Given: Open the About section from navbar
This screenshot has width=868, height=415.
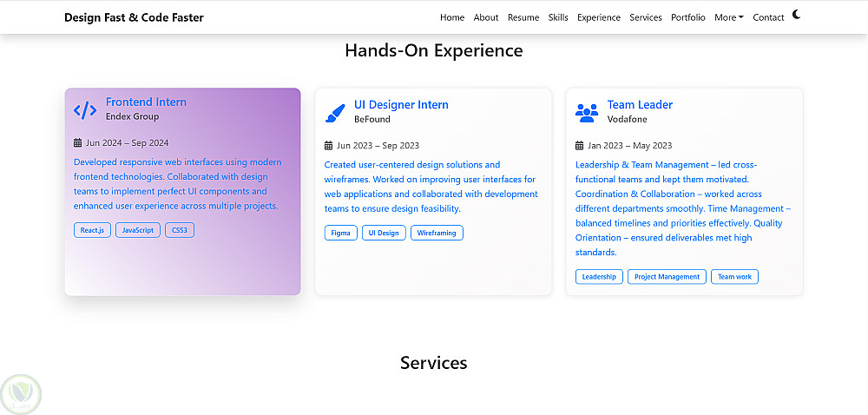Looking at the screenshot, I should click(486, 17).
